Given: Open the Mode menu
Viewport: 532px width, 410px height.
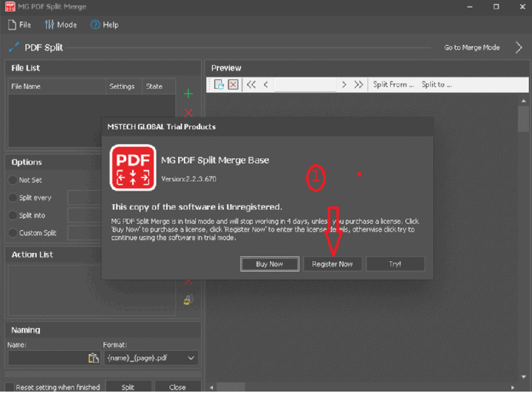Looking at the screenshot, I should coord(61,25).
